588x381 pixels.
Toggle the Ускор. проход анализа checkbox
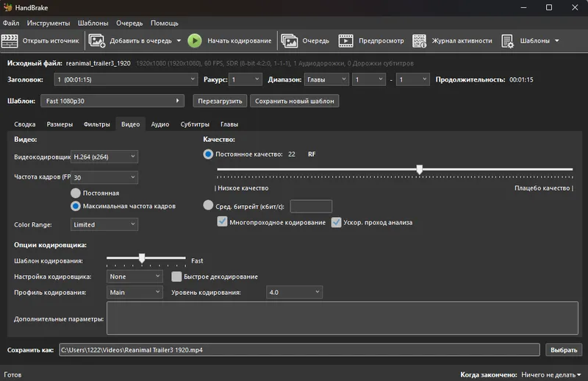tap(337, 222)
